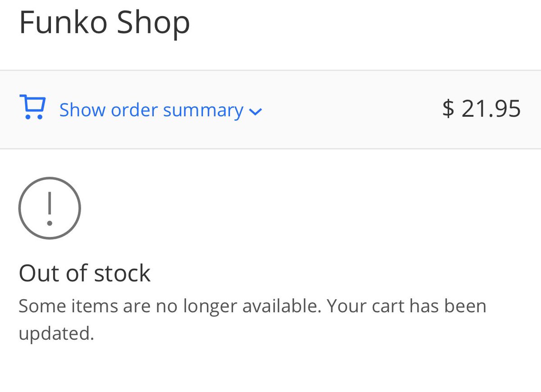Tap the warning alert circle above Out of stock
541x392 pixels.
(x=50, y=208)
